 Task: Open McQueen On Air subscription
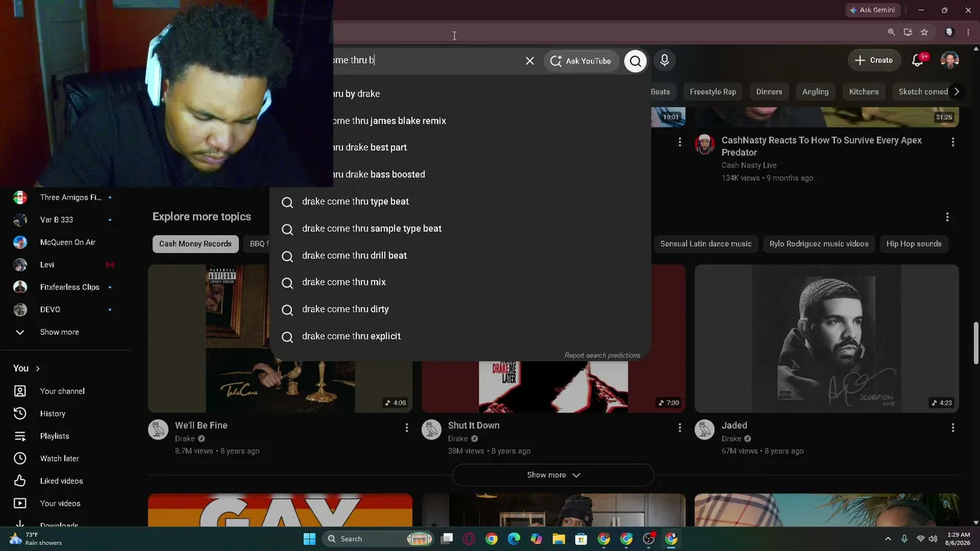(x=65, y=243)
